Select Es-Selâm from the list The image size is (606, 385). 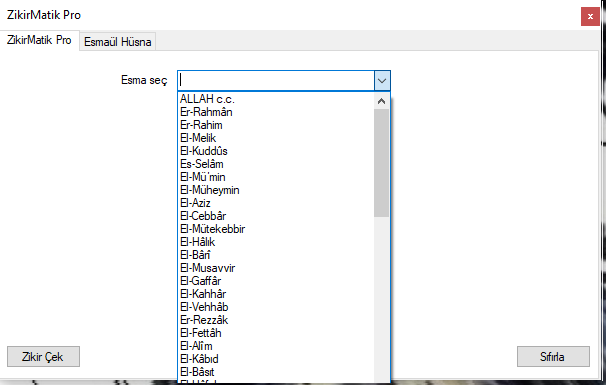pyautogui.click(x=276, y=164)
